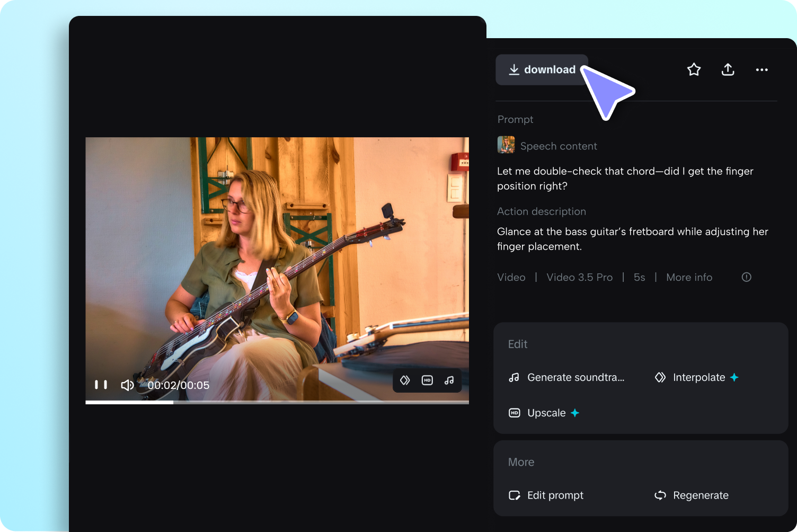Click the "Edit" section heading
This screenshot has height=532, width=797.
coord(518,344)
